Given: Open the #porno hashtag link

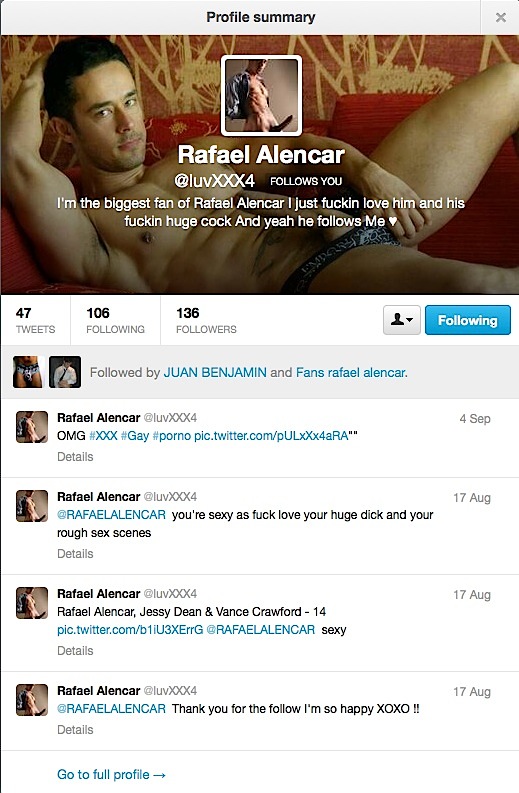Looking at the screenshot, I should pos(171,435).
